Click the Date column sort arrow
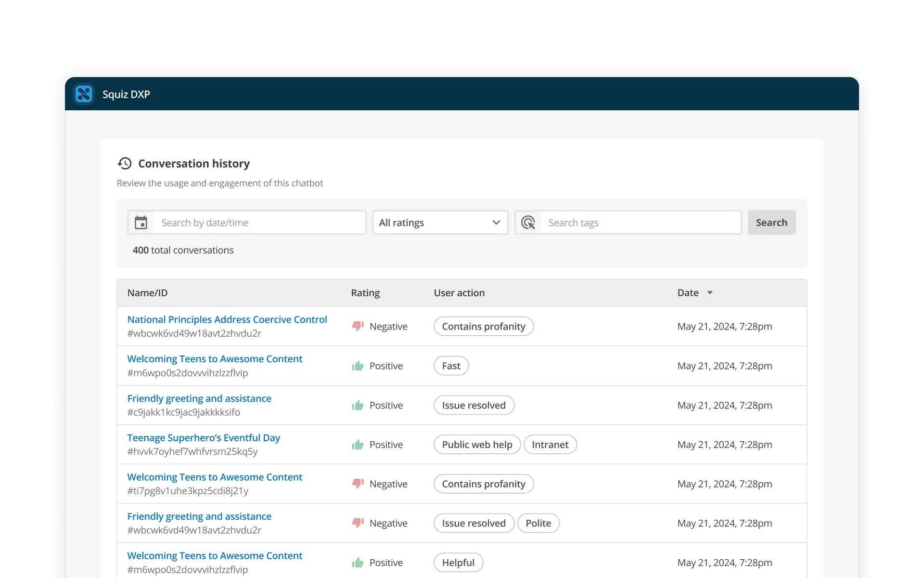The width and height of the screenshot is (924, 578). [x=710, y=293]
